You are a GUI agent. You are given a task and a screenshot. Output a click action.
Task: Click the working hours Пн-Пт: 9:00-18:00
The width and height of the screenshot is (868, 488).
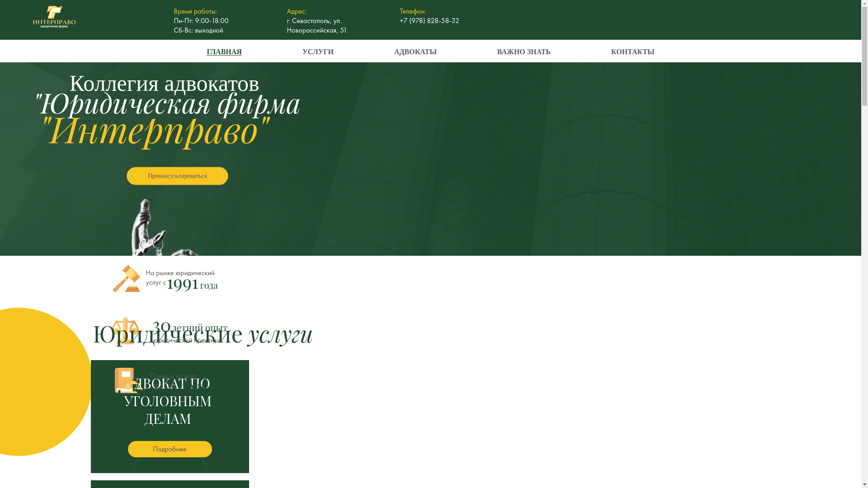tap(201, 21)
